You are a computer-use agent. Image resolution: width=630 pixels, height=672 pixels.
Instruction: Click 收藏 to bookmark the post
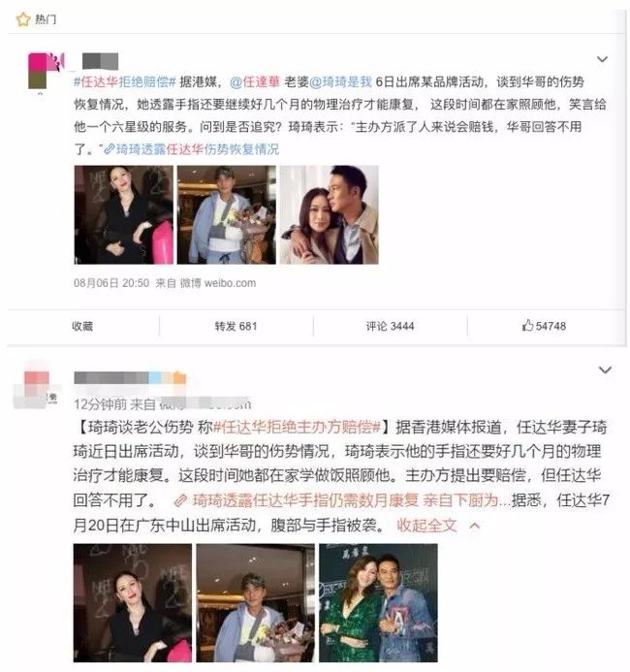82,326
